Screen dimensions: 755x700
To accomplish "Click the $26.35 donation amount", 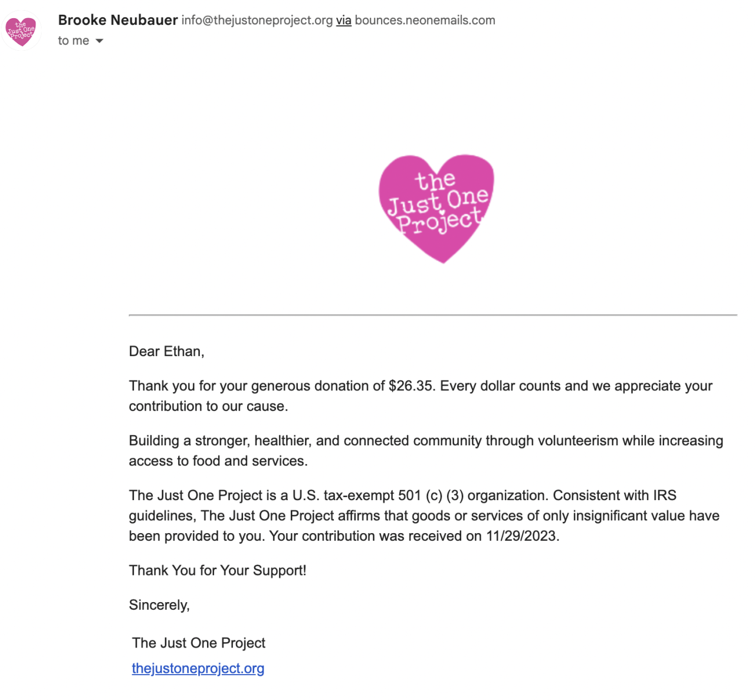I will 411,386.
